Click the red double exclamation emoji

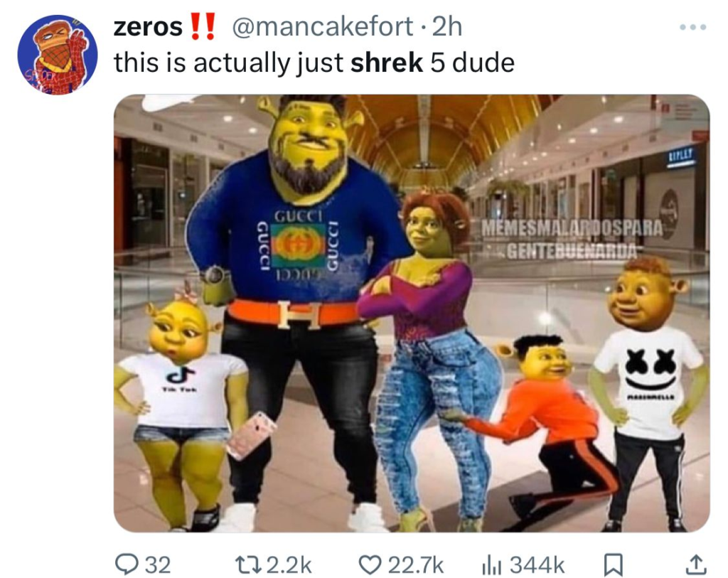point(203,26)
